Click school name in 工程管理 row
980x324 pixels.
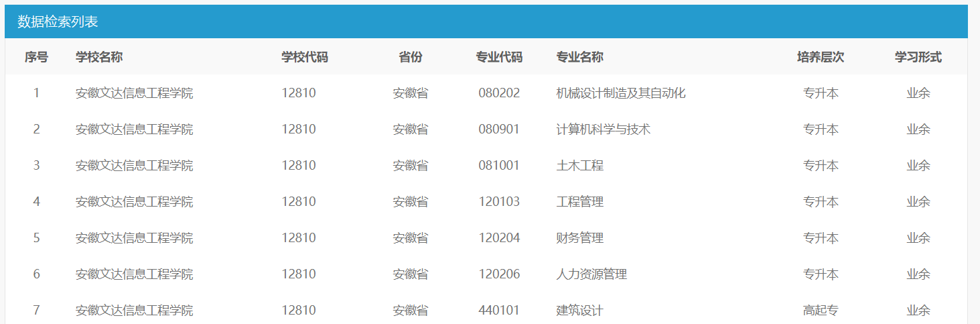[x=134, y=202]
